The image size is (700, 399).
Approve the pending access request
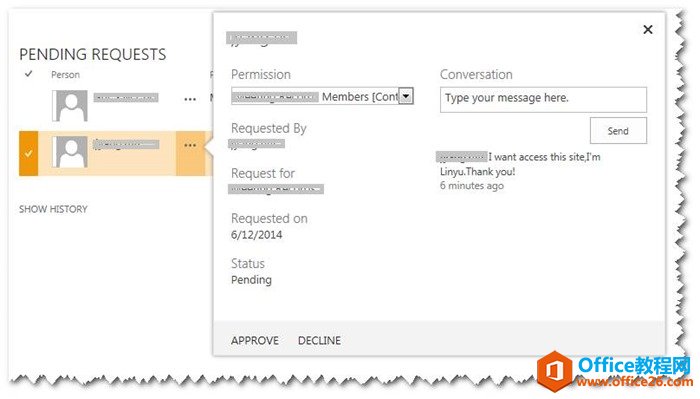[x=255, y=341]
